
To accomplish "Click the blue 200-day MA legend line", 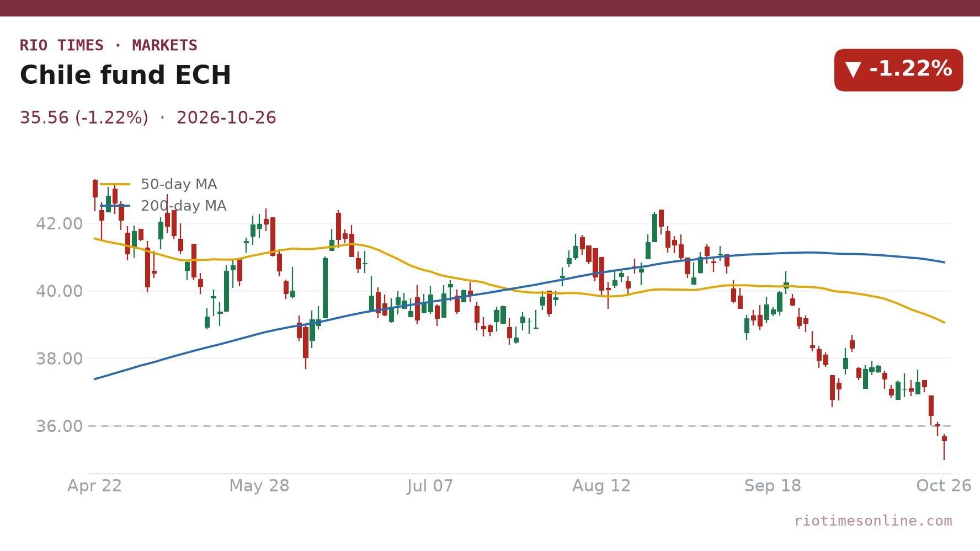I will (115, 206).
